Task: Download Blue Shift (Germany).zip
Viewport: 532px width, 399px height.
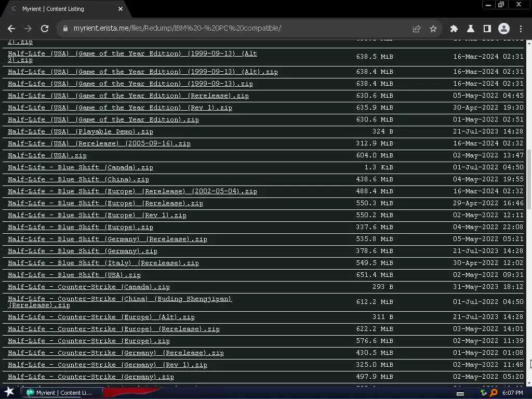Action: (83, 251)
